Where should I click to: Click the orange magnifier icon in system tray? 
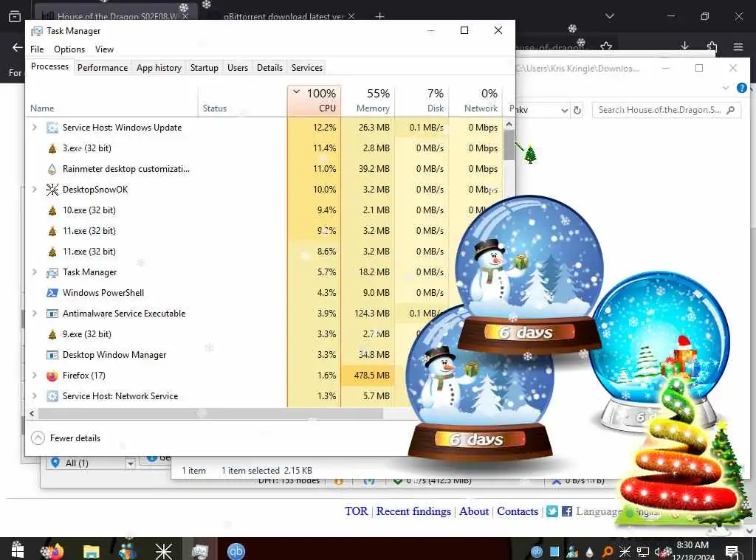point(608,551)
